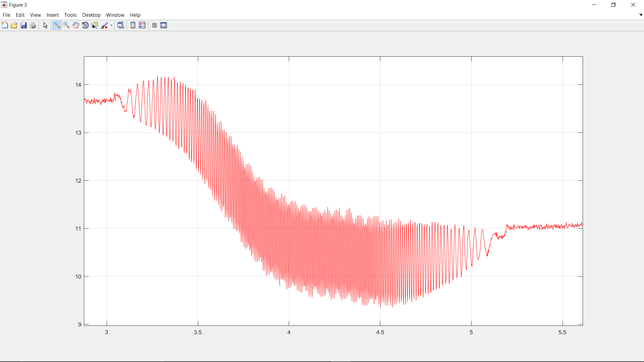The height and width of the screenshot is (362, 644).
Task: Print the figure
Action: point(33,25)
